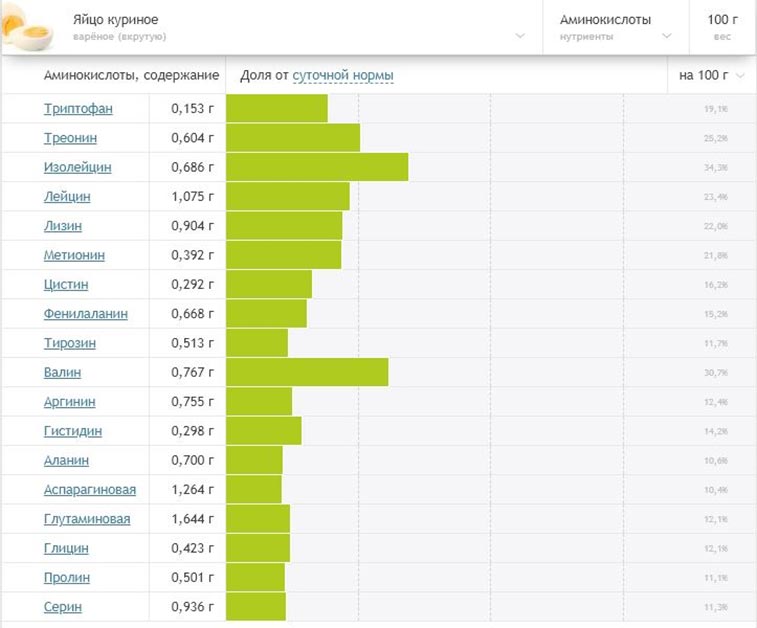
Task: Open the Треонин amino acid link
Action: coord(70,138)
